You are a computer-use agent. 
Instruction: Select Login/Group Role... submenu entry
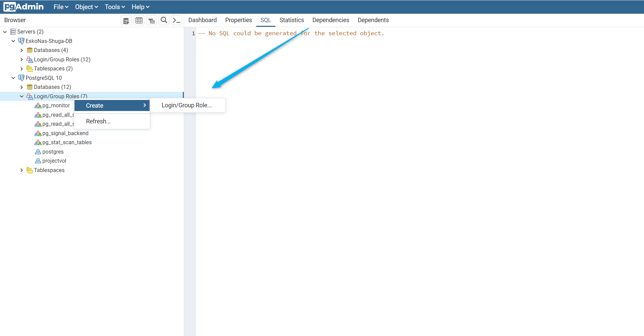click(x=187, y=105)
